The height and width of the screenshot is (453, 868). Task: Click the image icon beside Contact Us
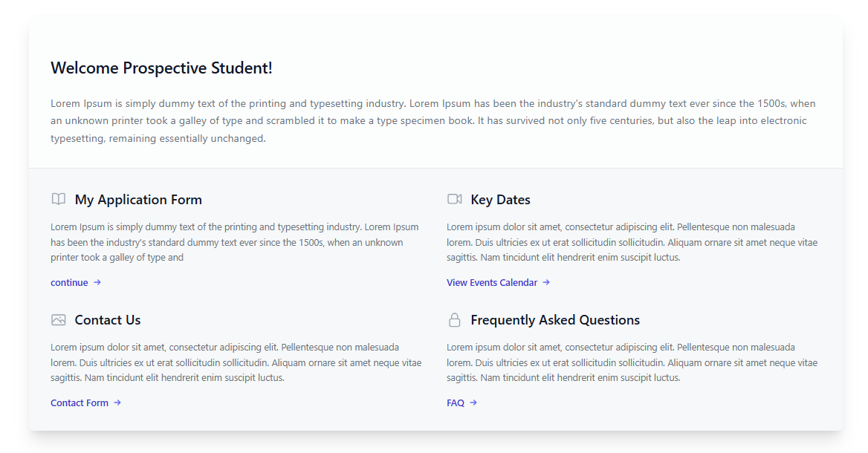(x=59, y=320)
